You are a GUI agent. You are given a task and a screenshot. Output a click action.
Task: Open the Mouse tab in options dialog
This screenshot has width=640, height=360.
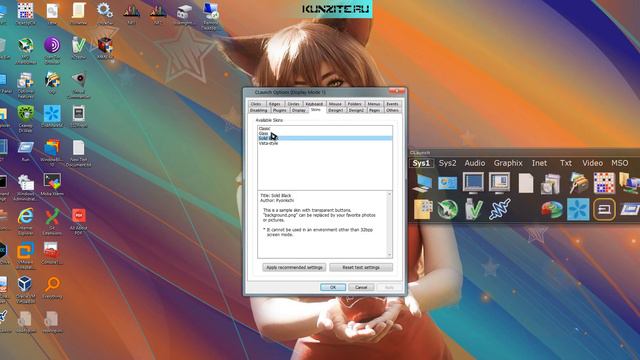(335, 104)
